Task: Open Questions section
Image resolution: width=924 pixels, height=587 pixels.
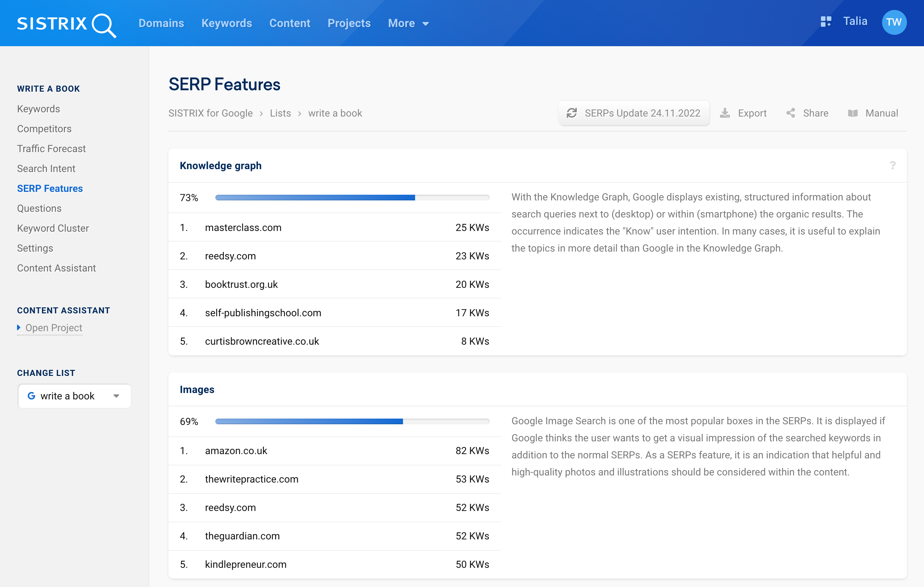Action: tap(39, 209)
